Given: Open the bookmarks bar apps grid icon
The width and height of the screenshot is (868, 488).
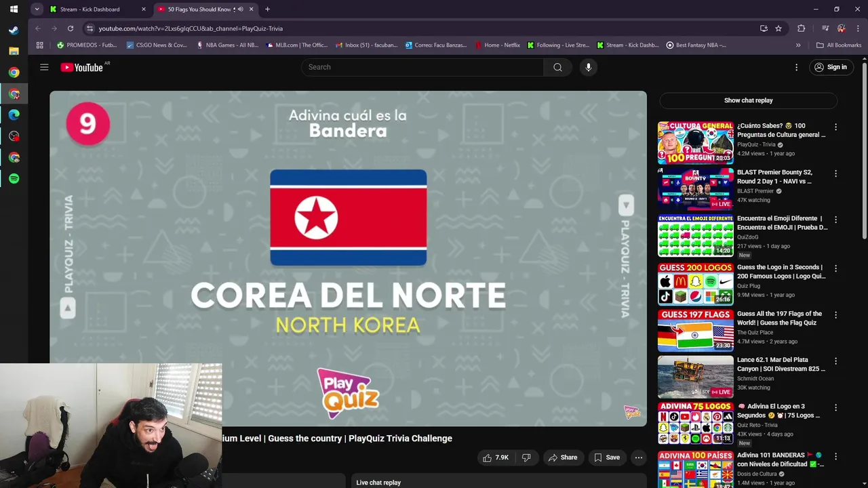Looking at the screenshot, I should [40, 45].
